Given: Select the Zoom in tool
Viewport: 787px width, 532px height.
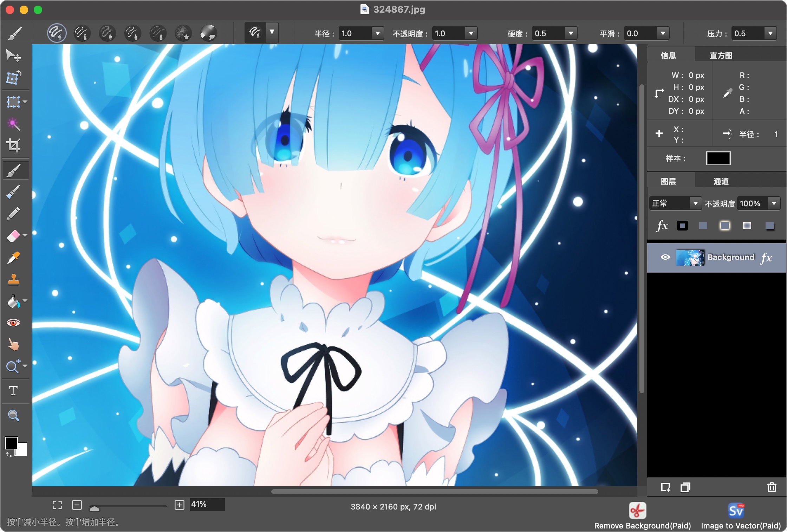Looking at the screenshot, I should [x=14, y=366].
